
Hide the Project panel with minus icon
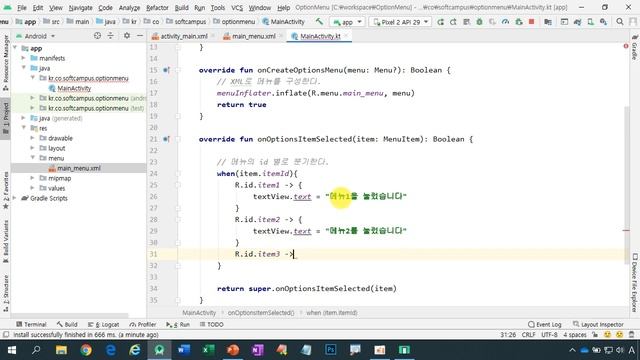[140, 36]
